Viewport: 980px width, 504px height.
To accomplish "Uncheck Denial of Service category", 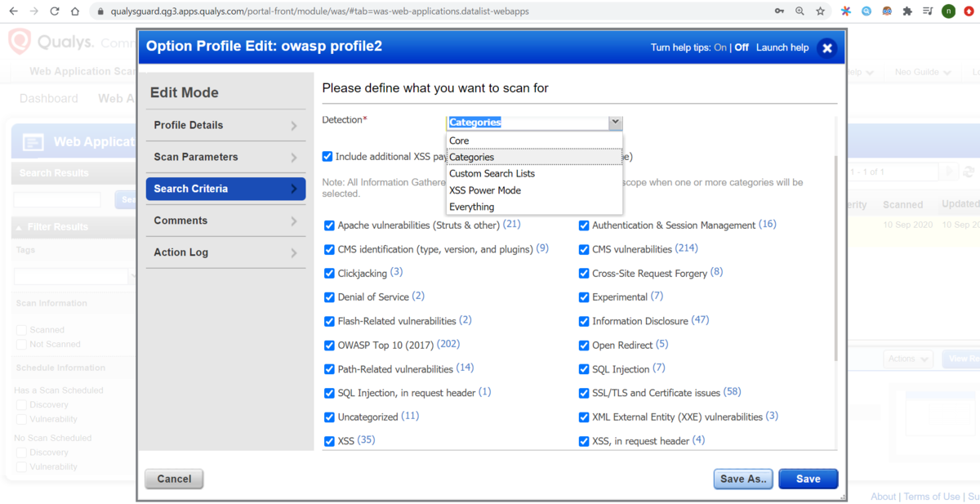I will [x=329, y=297].
